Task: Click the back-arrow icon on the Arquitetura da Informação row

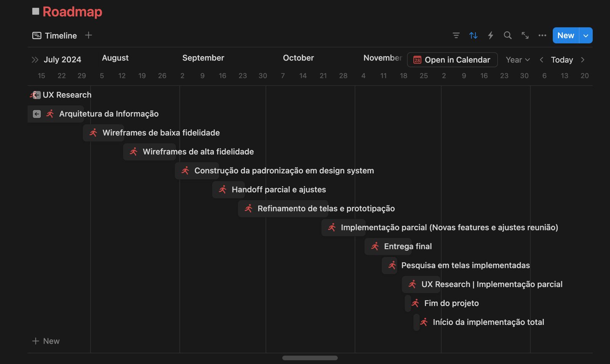Action: coord(37,114)
